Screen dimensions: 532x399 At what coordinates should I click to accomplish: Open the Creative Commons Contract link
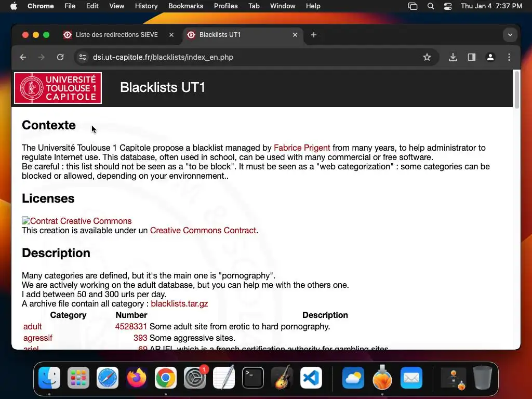point(203,230)
